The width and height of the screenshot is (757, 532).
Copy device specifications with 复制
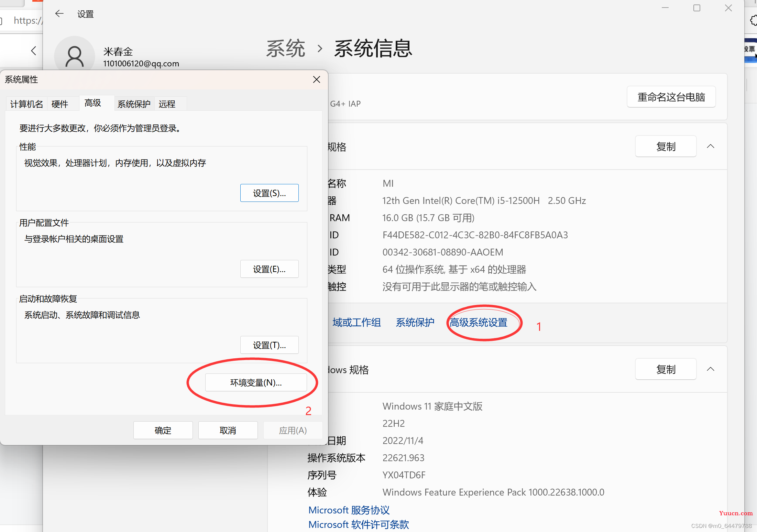click(x=666, y=146)
